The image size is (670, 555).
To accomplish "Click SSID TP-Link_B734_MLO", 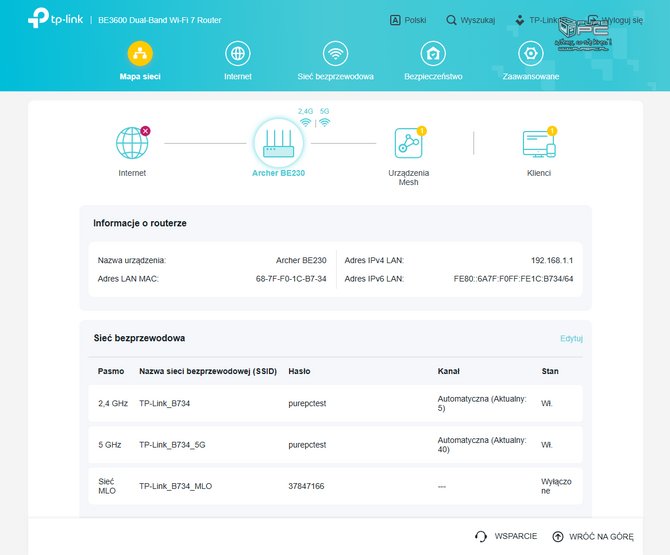I will (175, 486).
